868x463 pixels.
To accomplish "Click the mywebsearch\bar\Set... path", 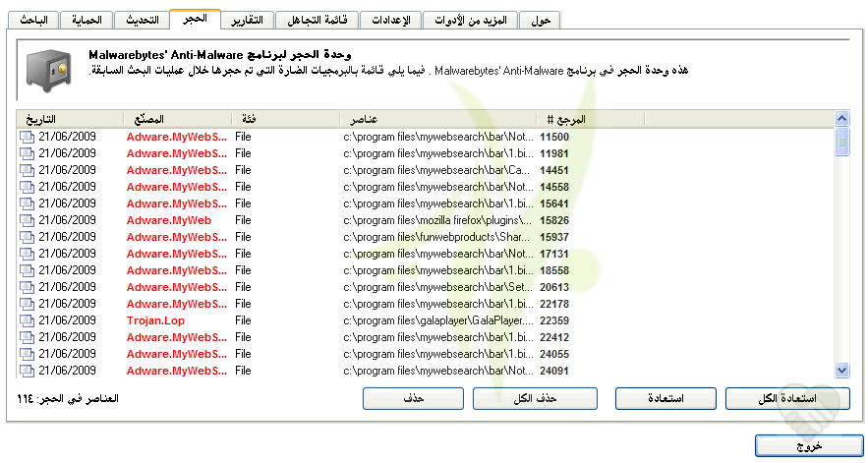I will [x=437, y=287].
